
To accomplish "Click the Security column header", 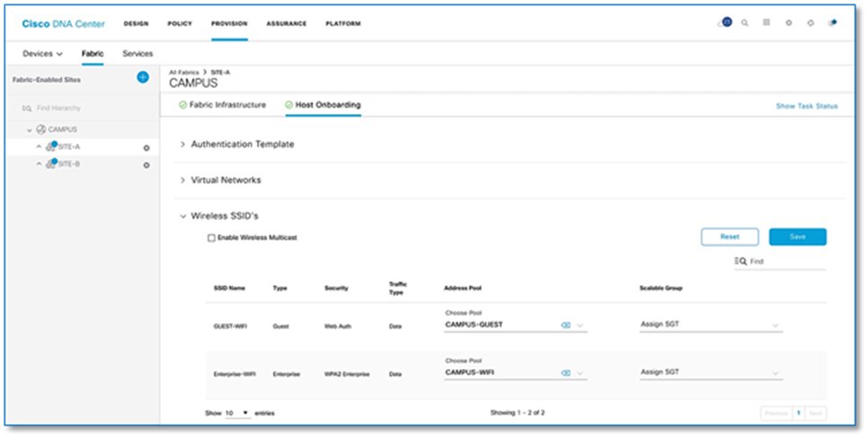I will [337, 289].
